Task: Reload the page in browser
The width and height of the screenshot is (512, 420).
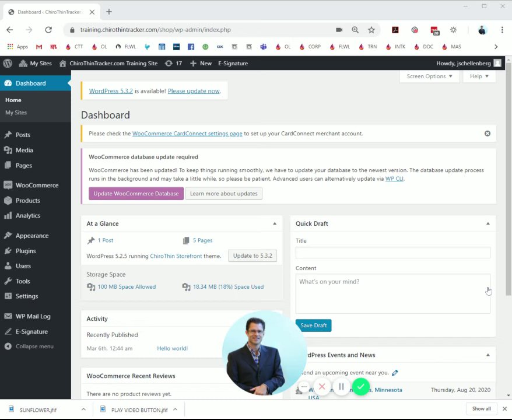Action: tap(48, 30)
